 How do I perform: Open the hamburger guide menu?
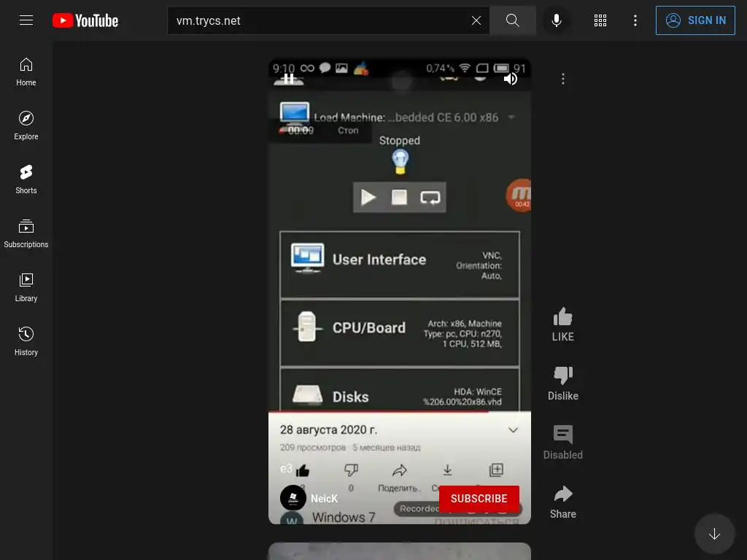[26, 20]
